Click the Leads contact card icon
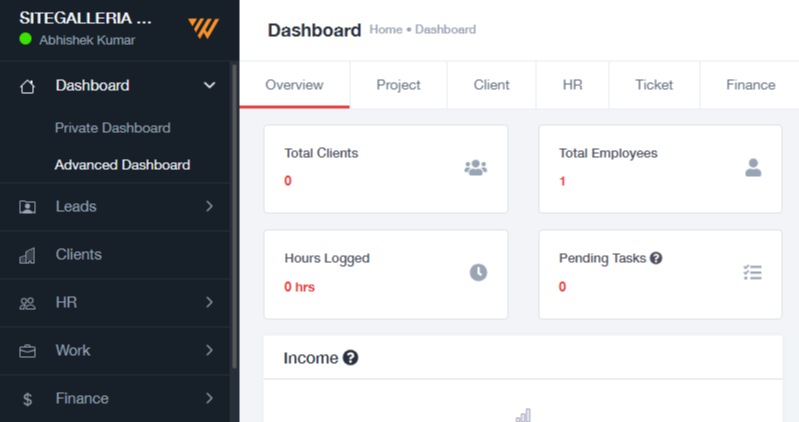 pos(28,207)
